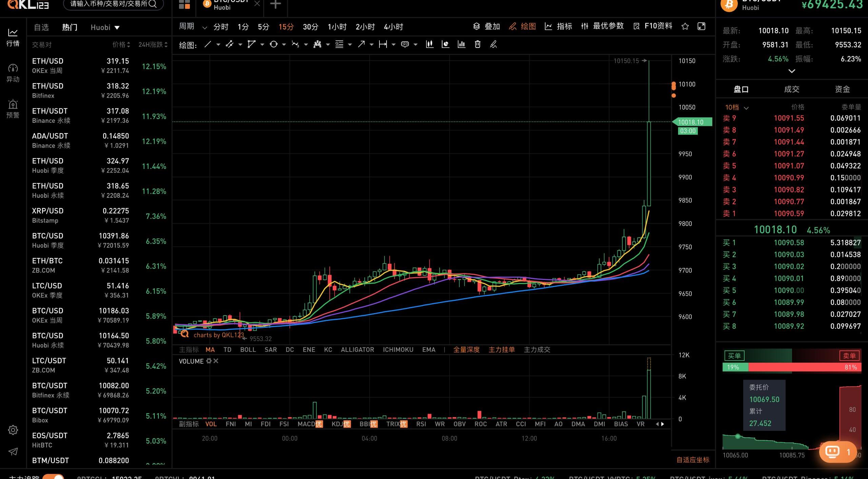
Task: Select the arrow drawing tool
Action: click(x=361, y=44)
